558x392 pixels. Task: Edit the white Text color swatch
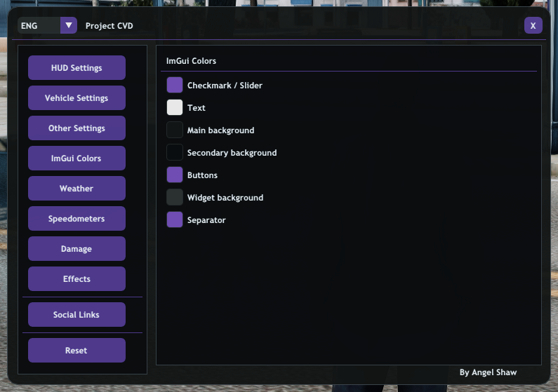[175, 108]
